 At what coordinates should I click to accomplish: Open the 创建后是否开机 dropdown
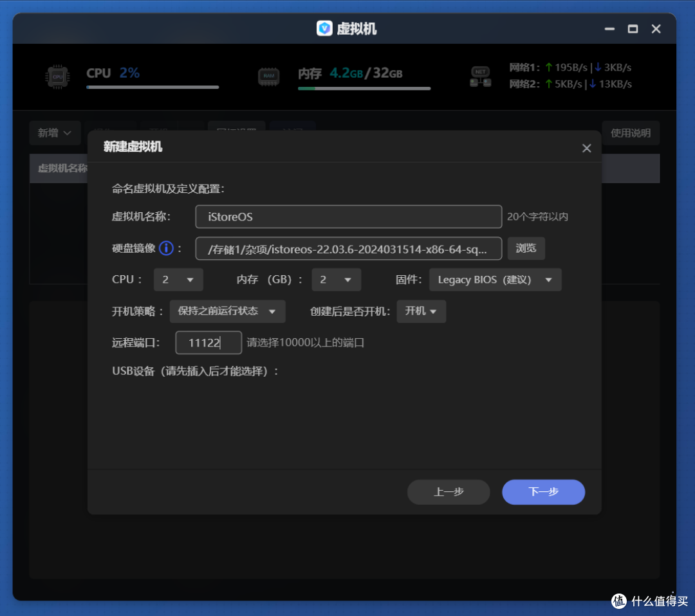(421, 311)
